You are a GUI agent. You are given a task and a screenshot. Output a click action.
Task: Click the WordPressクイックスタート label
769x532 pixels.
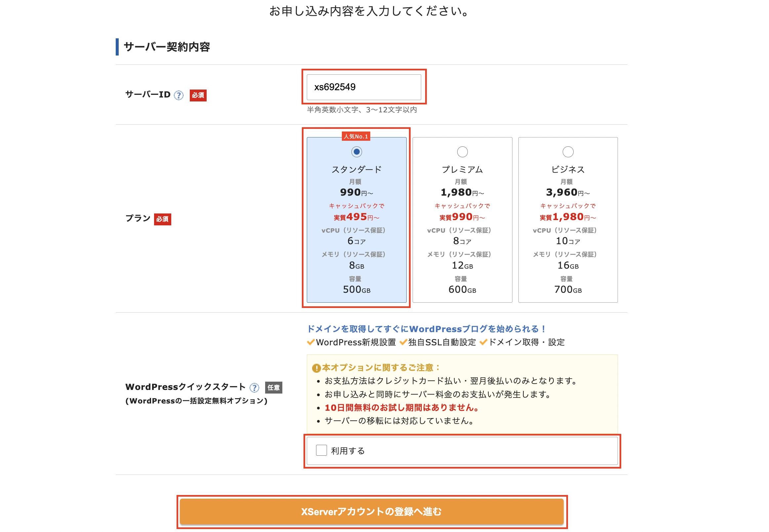point(186,387)
